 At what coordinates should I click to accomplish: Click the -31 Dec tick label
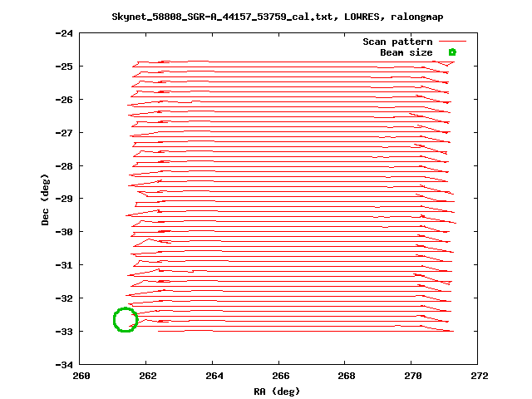64,265
